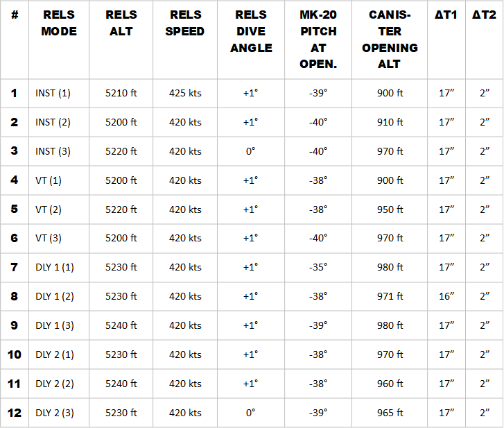This screenshot has height=428, width=504.
Task: Click the 910 ft canister altitude cell
Action: click(390, 122)
